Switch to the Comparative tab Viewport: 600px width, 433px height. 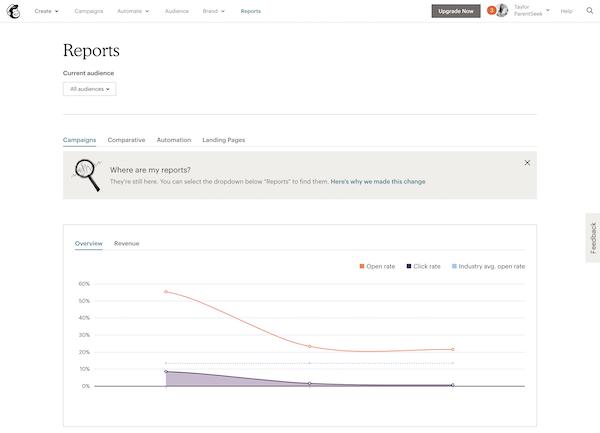(126, 140)
